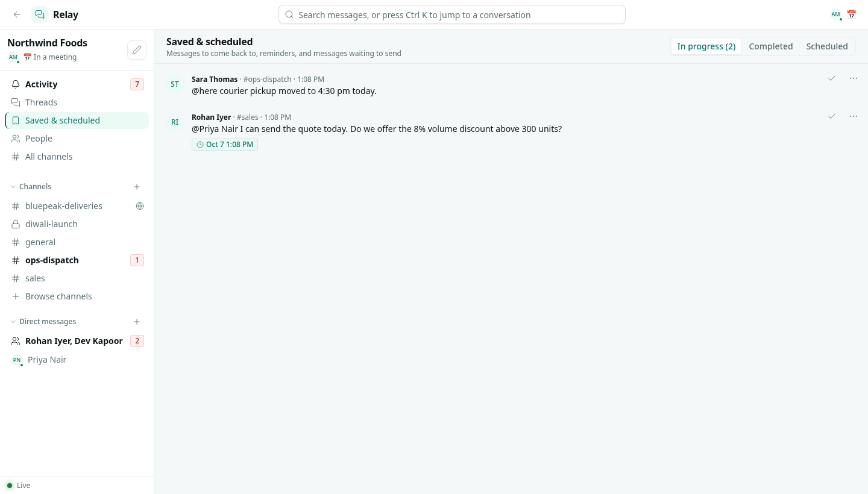This screenshot has height=494, width=868.
Task: Open direct message with Priya Nair
Action: tap(77, 360)
